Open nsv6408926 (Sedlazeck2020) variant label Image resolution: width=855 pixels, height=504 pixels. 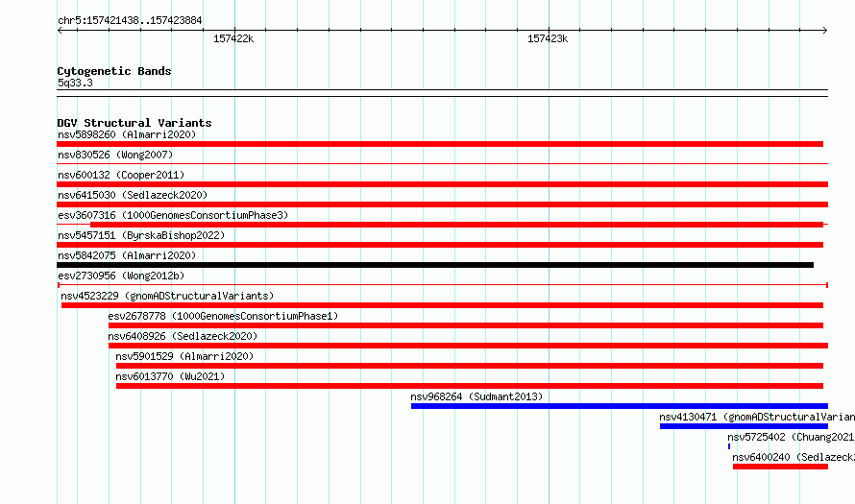pos(183,336)
